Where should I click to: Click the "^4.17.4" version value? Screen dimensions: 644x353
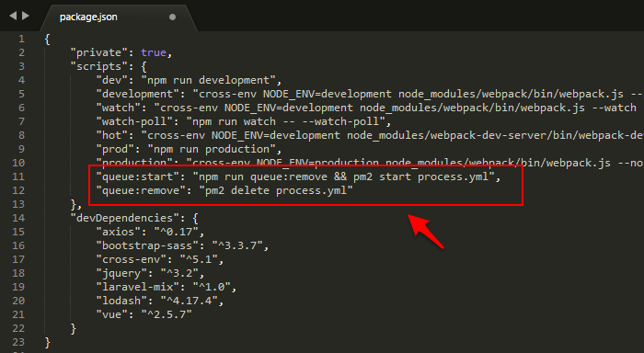(x=189, y=301)
